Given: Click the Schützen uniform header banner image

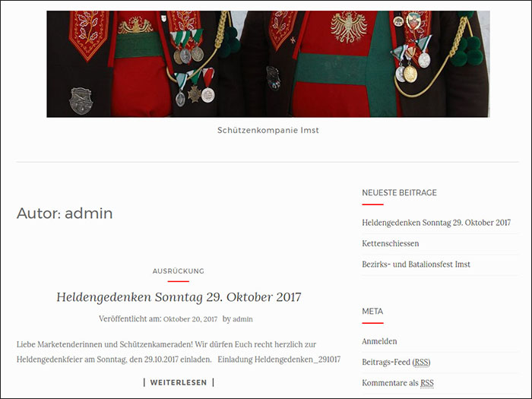Looking at the screenshot, I should tap(268, 64).
